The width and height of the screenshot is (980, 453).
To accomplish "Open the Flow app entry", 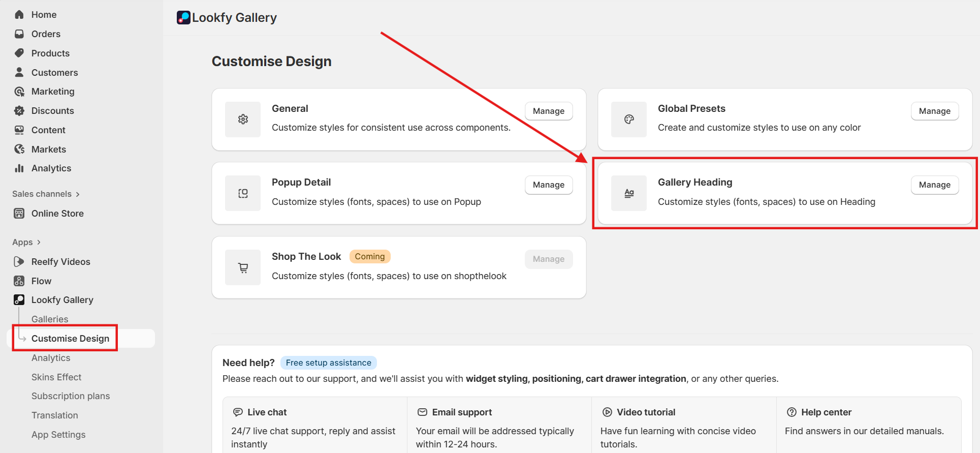I will [x=41, y=281].
